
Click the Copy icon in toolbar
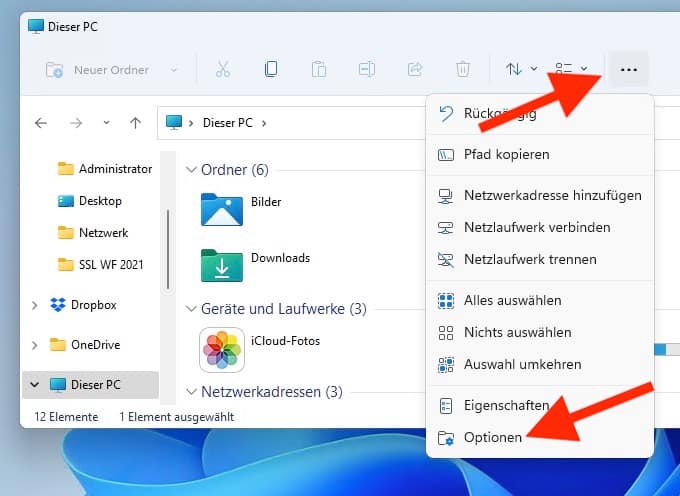tap(271, 70)
